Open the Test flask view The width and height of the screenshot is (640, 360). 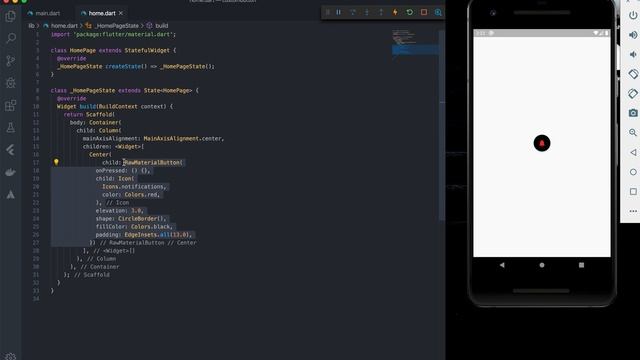pyautogui.click(x=11, y=127)
